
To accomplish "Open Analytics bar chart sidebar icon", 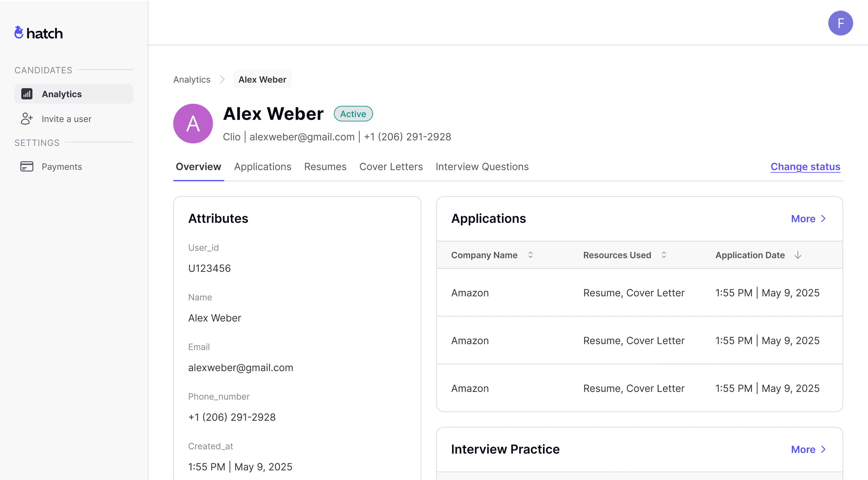I will click(27, 94).
